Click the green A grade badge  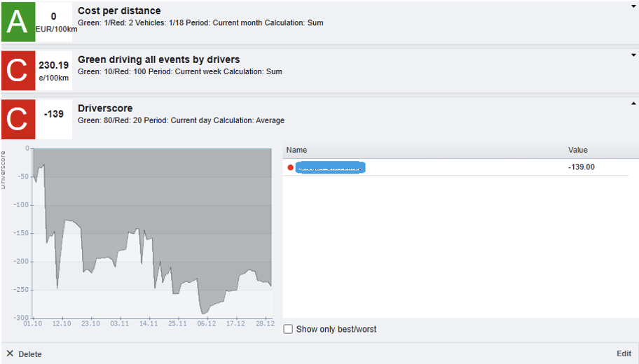pos(18,22)
